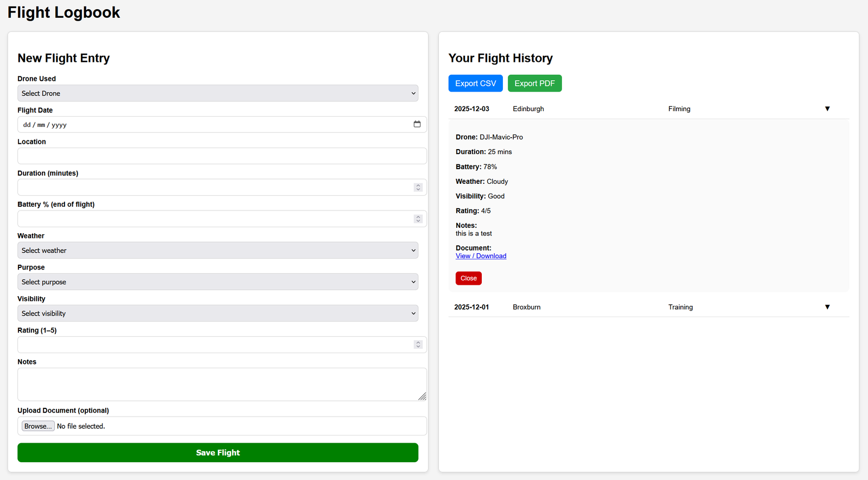This screenshot has width=868, height=480.
Task: Open the Flight Date calendar picker icon
Action: tap(417, 124)
